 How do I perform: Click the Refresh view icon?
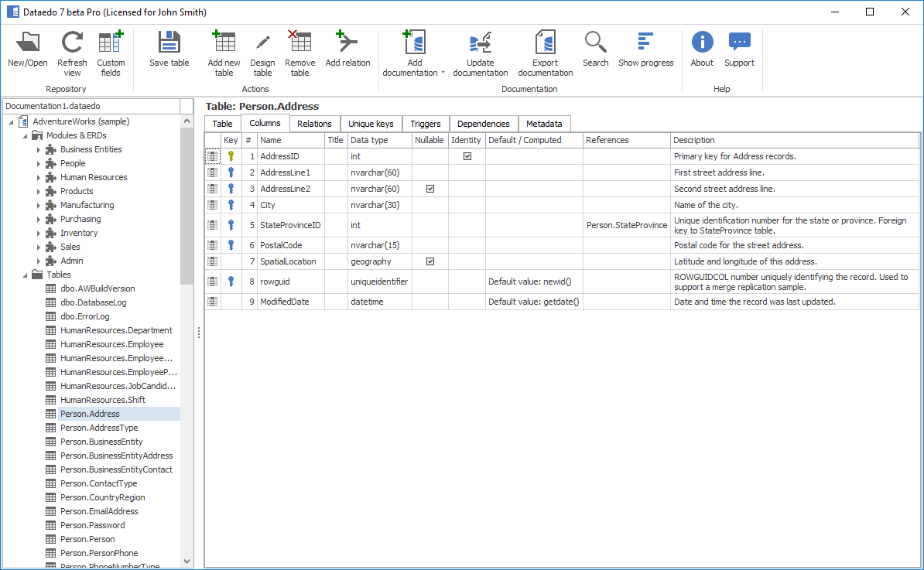pyautogui.click(x=72, y=49)
